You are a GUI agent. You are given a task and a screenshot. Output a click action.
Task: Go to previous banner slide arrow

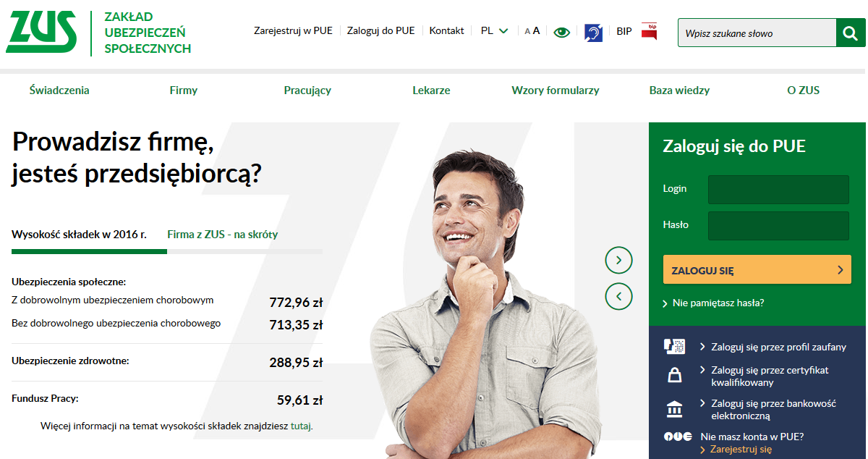(618, 295)
